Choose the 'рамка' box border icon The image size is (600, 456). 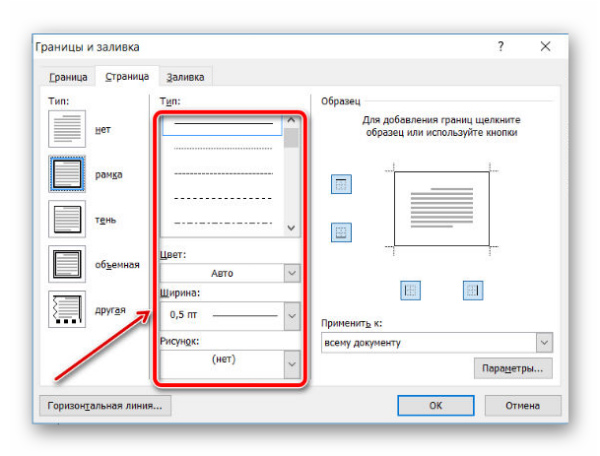click(x=68, y=174)
